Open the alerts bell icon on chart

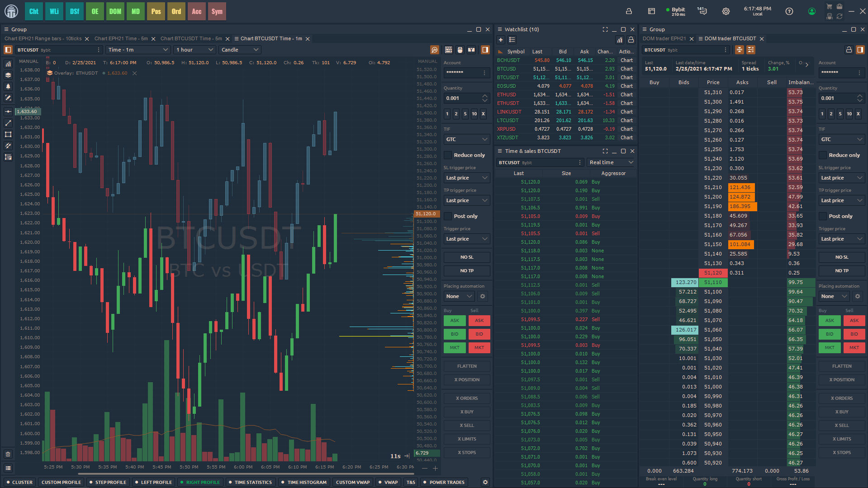click(8, 86)
